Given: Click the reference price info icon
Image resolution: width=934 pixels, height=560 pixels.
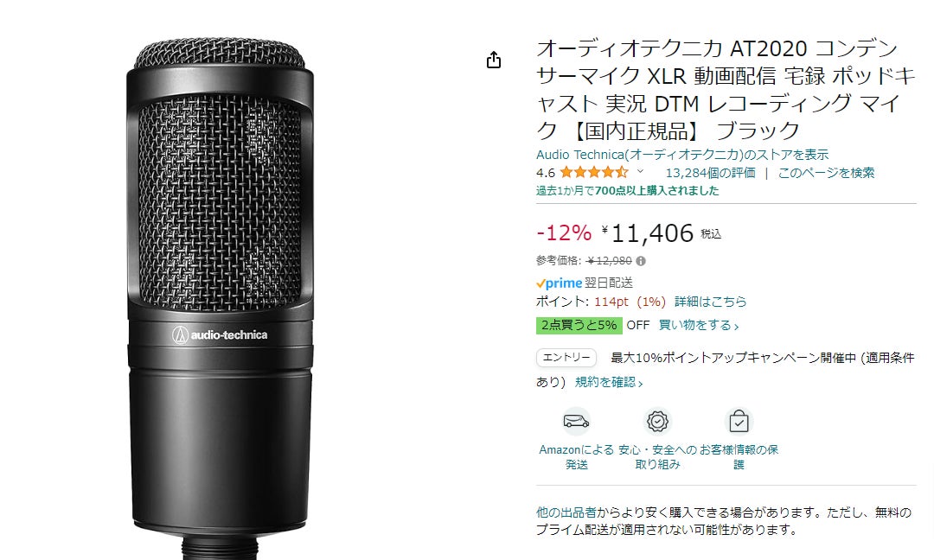Looking at the screenshot, I should (x=641, y=261).
